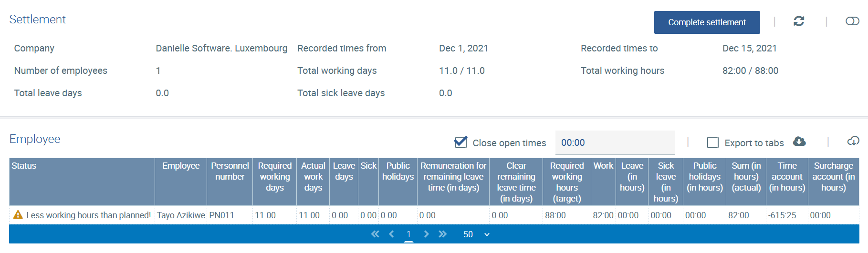Screen dimensions: 868x253
Task: Click the Complete settlement button
Action: (x=707, y=22)
